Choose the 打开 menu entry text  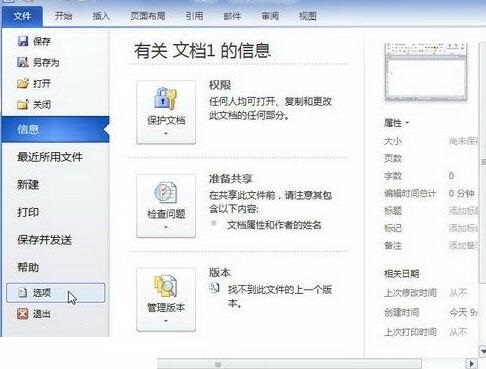point(42,84)
